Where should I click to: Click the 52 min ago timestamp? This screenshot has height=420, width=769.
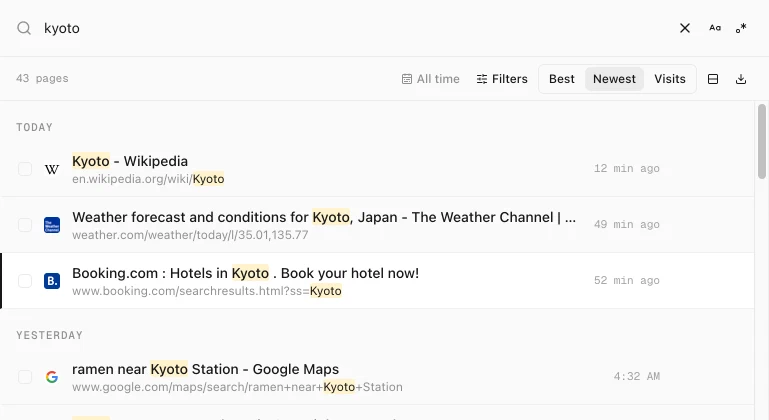[x=627, y=280]
